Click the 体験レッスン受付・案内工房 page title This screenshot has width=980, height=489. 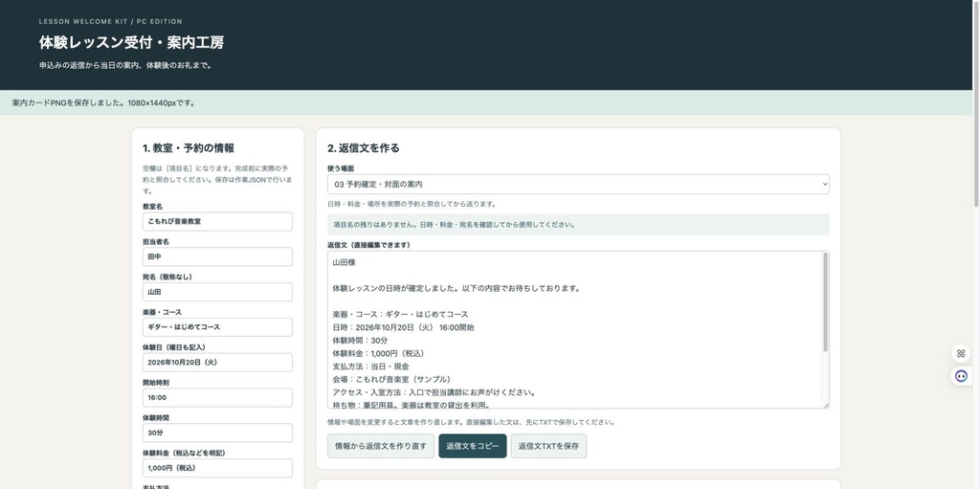point(131,42)
